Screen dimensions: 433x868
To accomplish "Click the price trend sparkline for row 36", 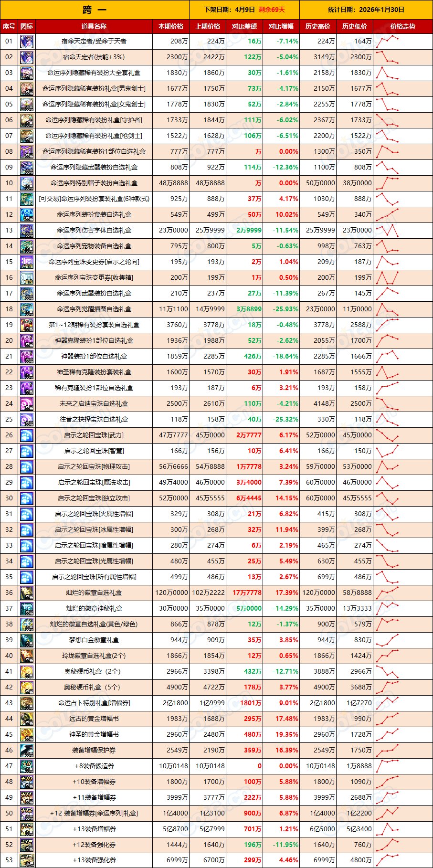I will pyautogui.click(x=387, y=593).
